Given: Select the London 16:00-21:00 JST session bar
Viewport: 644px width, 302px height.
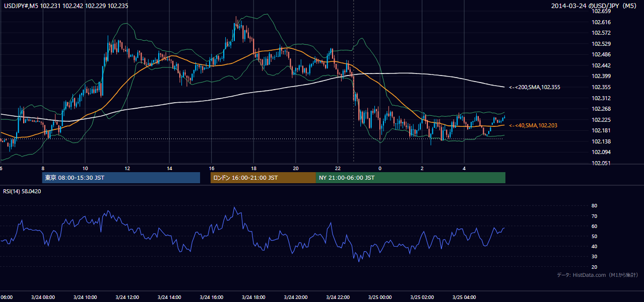Looking at the screenshot, I should coord(263,178).
